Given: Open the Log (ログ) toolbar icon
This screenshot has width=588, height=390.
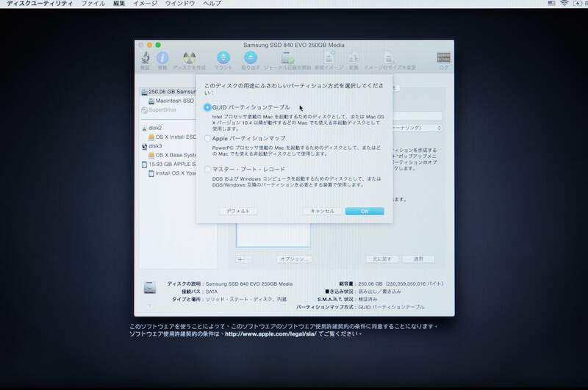Looking at the screenshot, I should pos(444,57).
